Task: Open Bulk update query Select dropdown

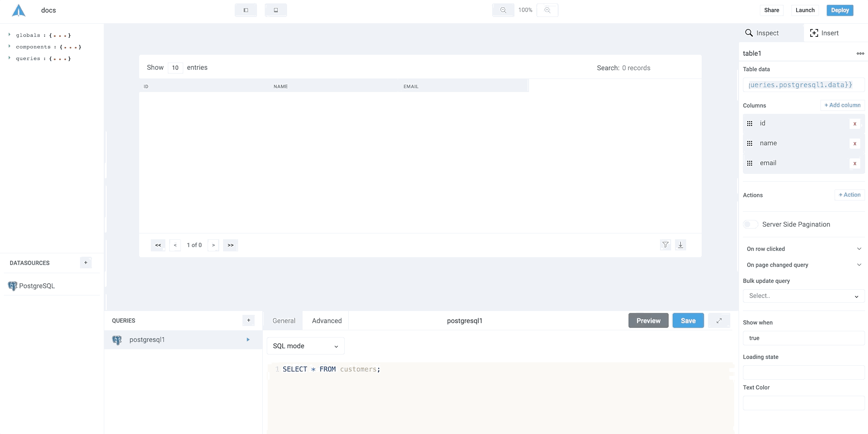Action: tap(803, 296)
